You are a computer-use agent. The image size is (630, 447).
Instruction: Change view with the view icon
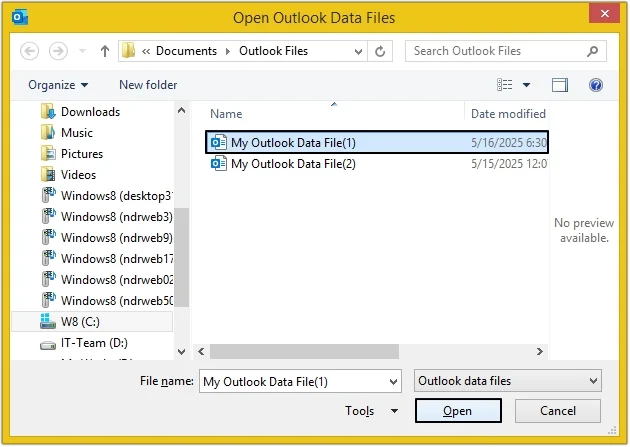(x=505, y=85)
